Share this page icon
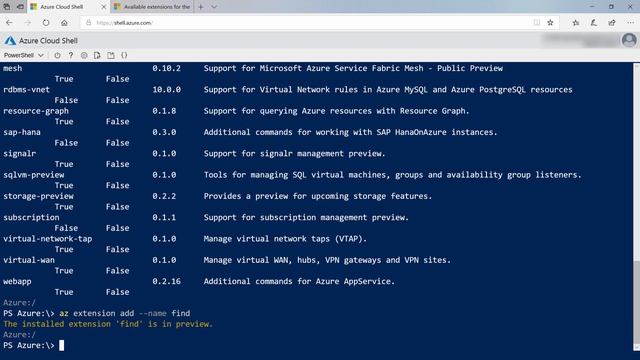This screenshot has height=360, width=640. 612,23
